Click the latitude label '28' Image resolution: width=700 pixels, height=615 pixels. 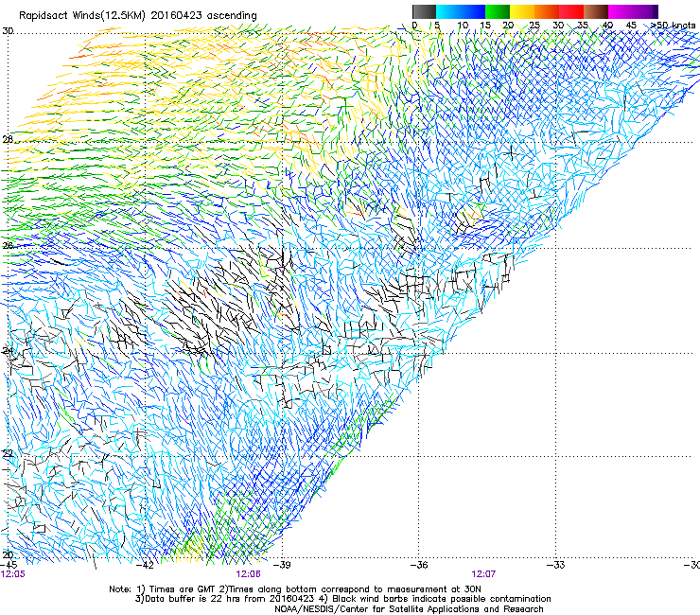[8, 139]
